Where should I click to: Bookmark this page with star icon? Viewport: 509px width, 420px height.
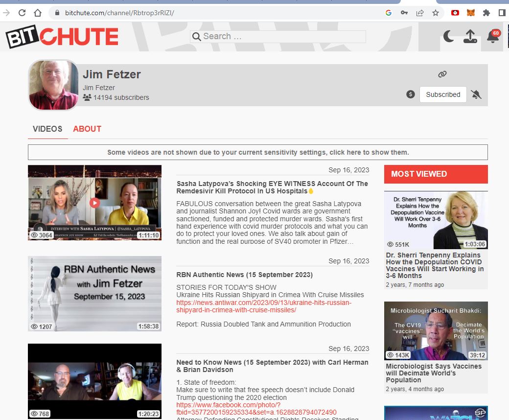[436, 13]
